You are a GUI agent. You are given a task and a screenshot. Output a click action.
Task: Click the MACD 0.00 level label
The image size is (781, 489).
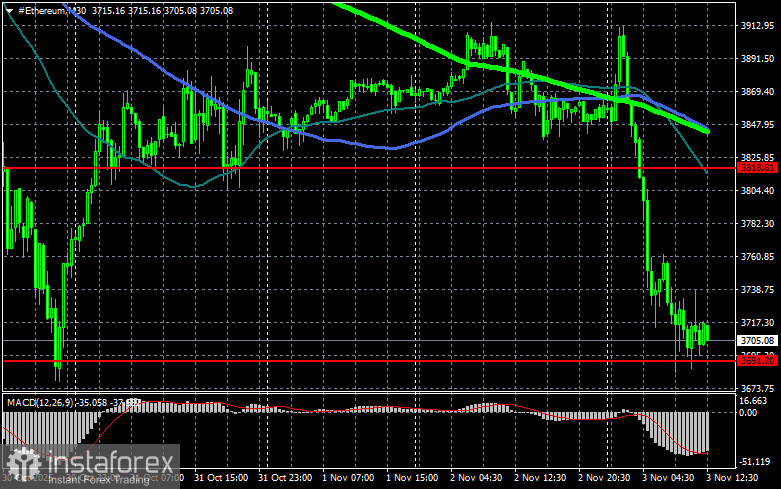(x=749, y=412)
